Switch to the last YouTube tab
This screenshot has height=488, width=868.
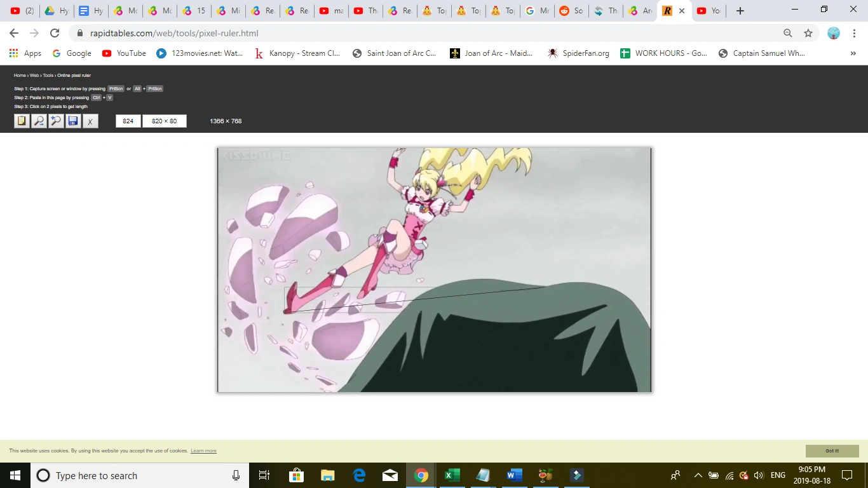709,11
